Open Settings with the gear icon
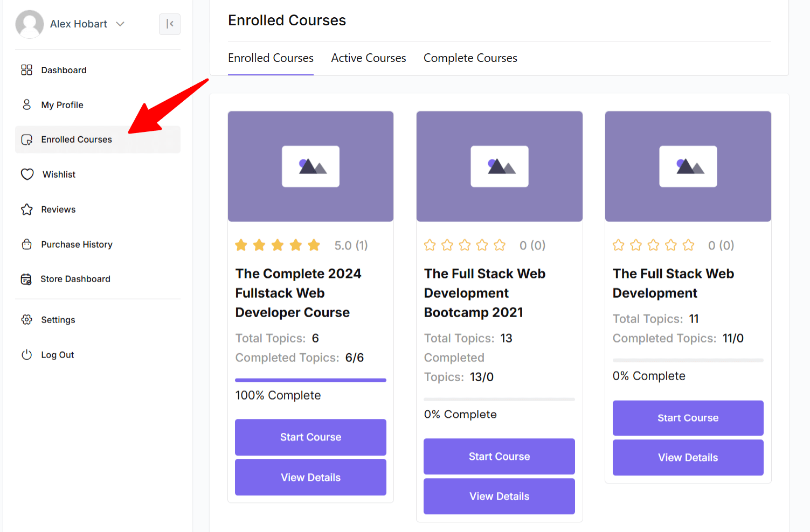This screenshot has width=810, height=532. pyautogui.click(x=27, y=319)
